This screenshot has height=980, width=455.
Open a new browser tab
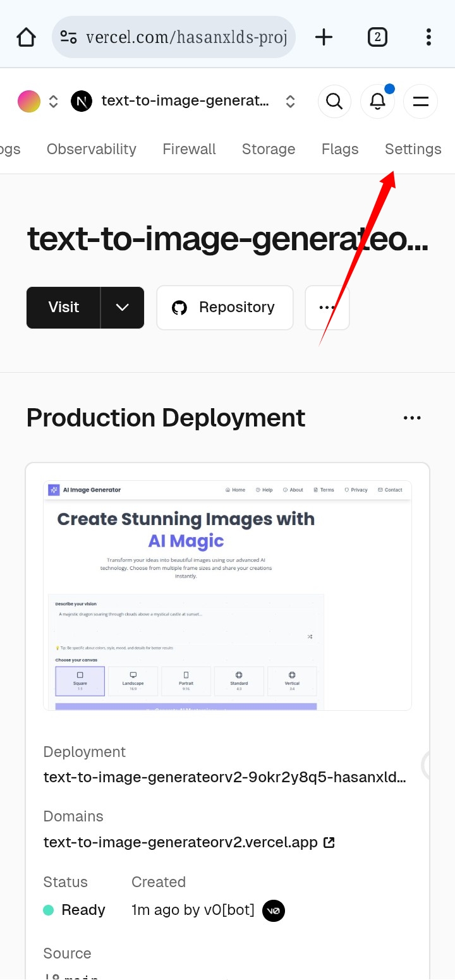click(324, 37)
